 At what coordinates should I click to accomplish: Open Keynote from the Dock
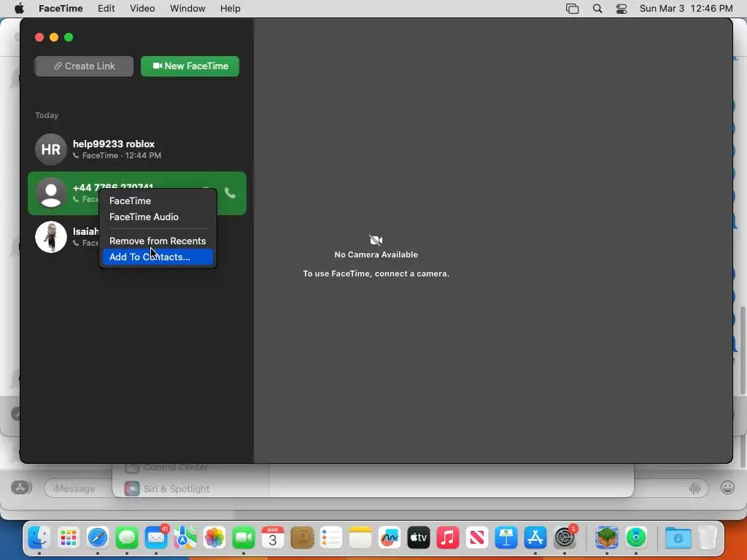(x=506, y=538)
